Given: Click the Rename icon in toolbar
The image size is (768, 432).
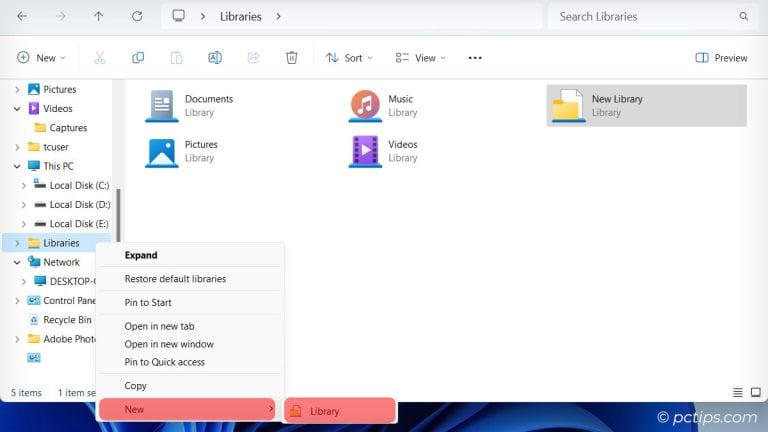Looking at the screenshot, I should coord(214,58).
